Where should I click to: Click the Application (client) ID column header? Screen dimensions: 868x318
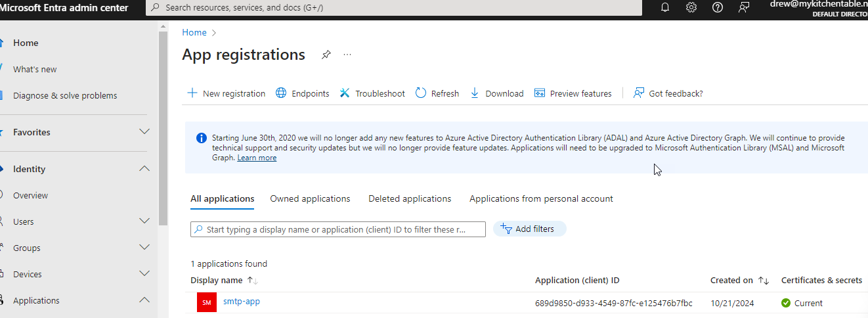tap(577, 281)
